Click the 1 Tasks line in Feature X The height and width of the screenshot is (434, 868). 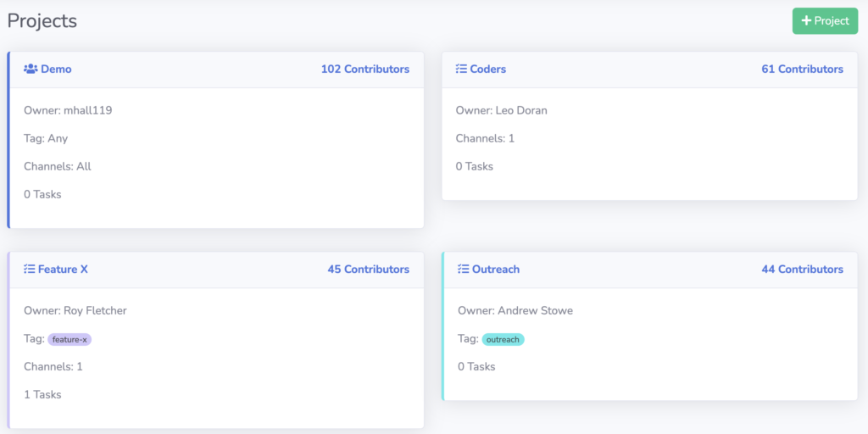point(42,395)
